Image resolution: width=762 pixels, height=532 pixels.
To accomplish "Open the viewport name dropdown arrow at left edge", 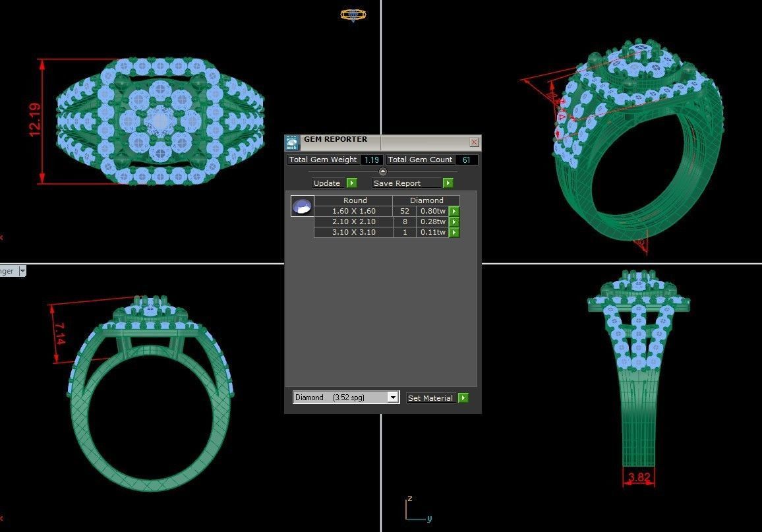I will pos(22,271).
